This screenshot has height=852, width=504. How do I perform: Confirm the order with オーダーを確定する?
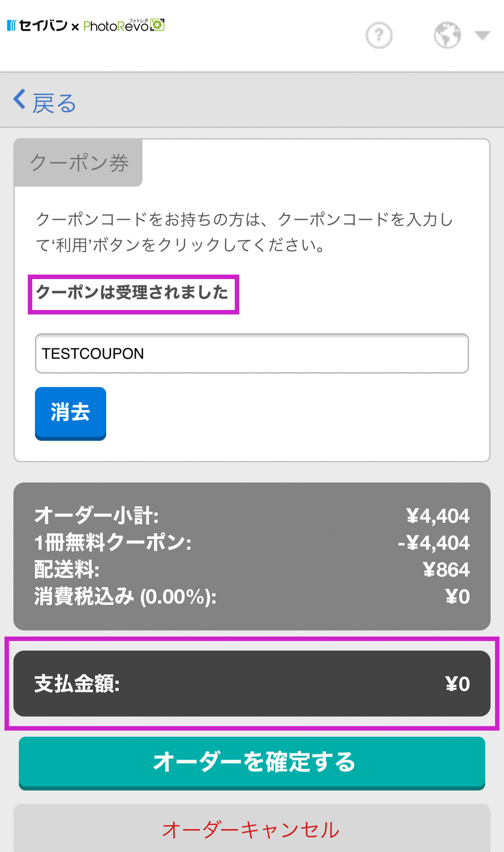click(x=252, y=763)
